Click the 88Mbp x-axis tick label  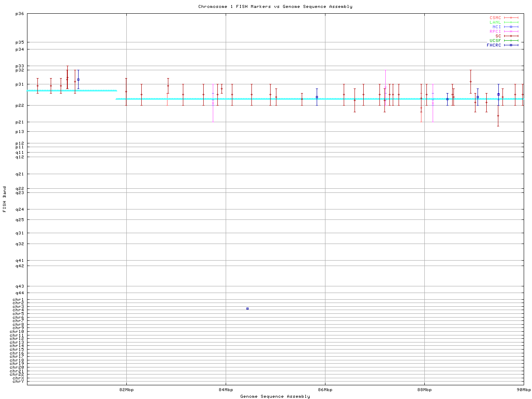pos(424,390)
